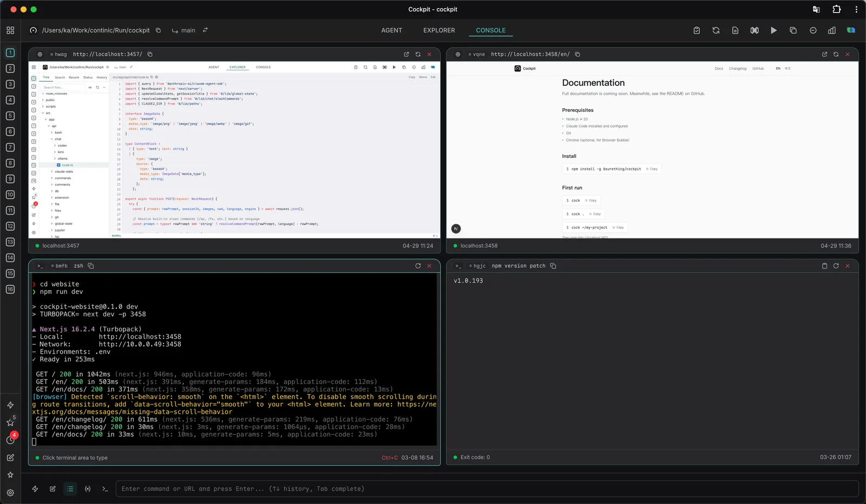The width and height of the screenshot is (866, 504).
Task: Select session number 5 in the sidebar
Action: click(x=10, y=116)
